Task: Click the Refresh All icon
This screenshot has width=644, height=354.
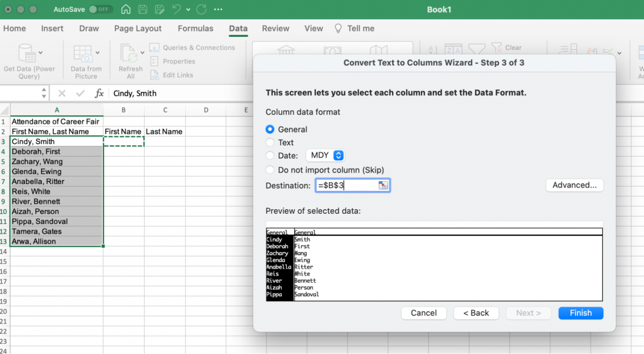Action: tap(129, 54)
